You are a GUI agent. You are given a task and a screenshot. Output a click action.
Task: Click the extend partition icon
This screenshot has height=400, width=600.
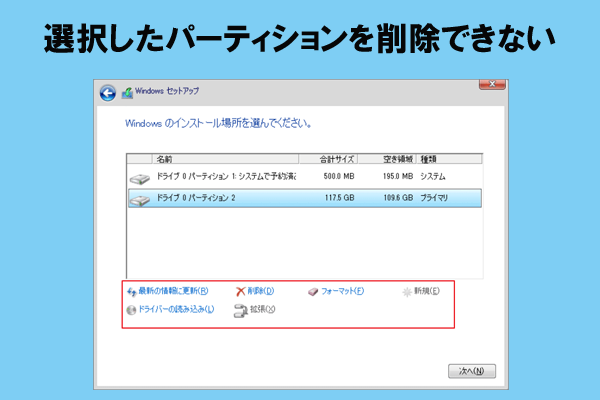[240, 310]
